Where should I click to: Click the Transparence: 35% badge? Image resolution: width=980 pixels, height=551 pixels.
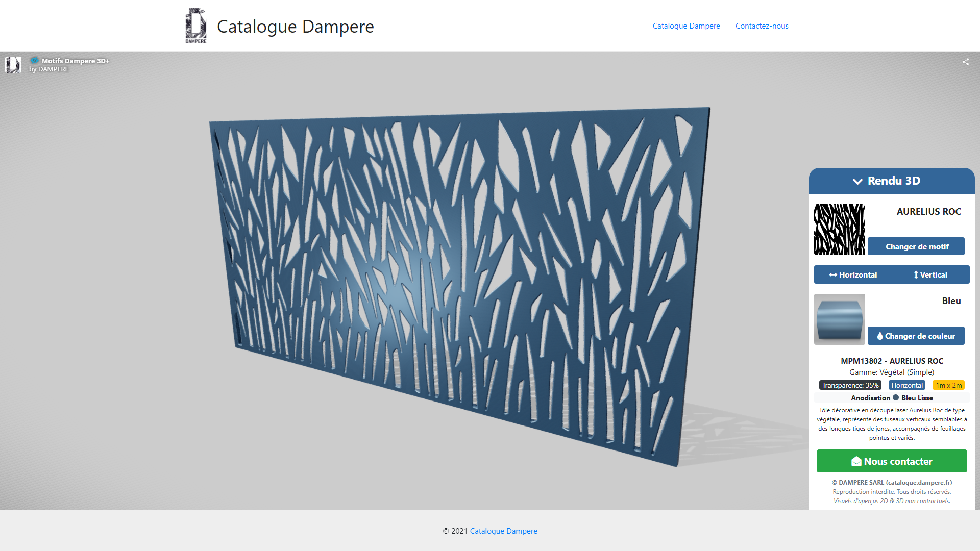(850, 385)
